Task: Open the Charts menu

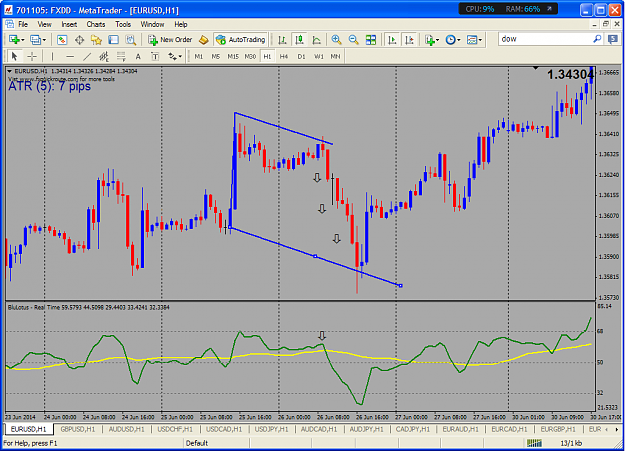Action: pos(96,24)
